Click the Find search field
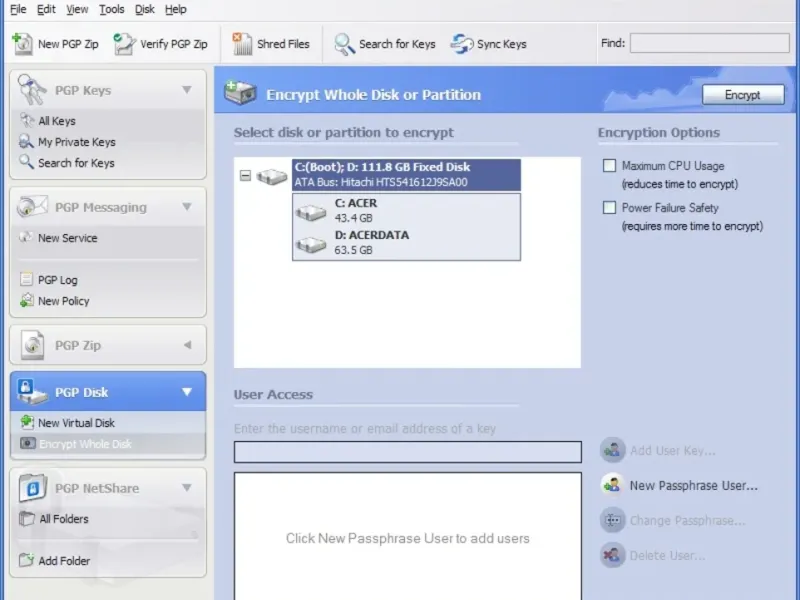This screenshot has height=600, width=800. (709, 43)
